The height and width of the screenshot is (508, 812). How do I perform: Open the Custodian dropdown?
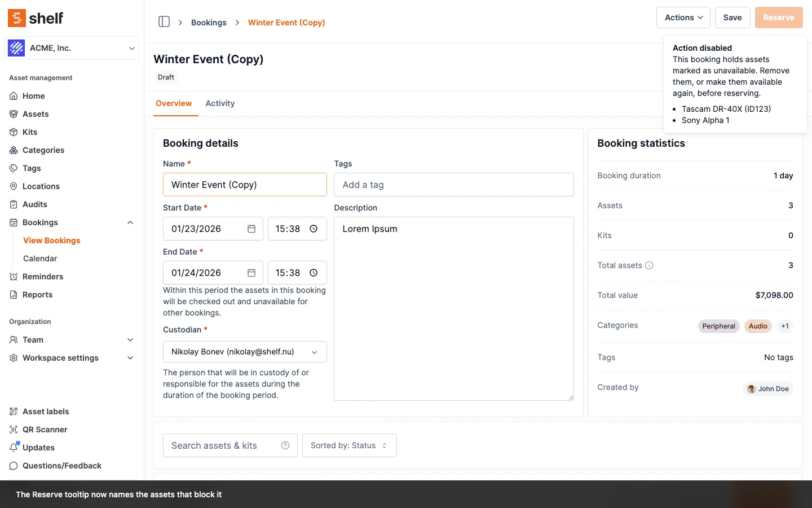coord(245,352)
